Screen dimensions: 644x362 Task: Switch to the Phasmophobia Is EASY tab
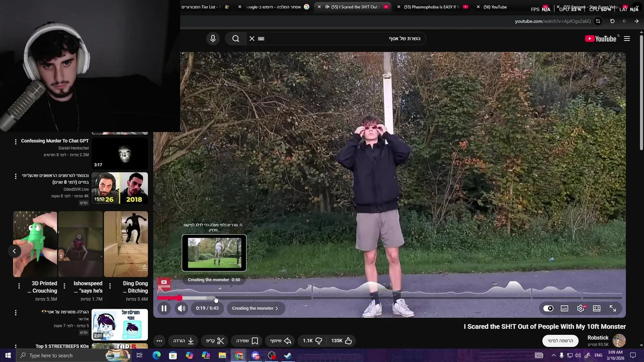pos(431,7)
